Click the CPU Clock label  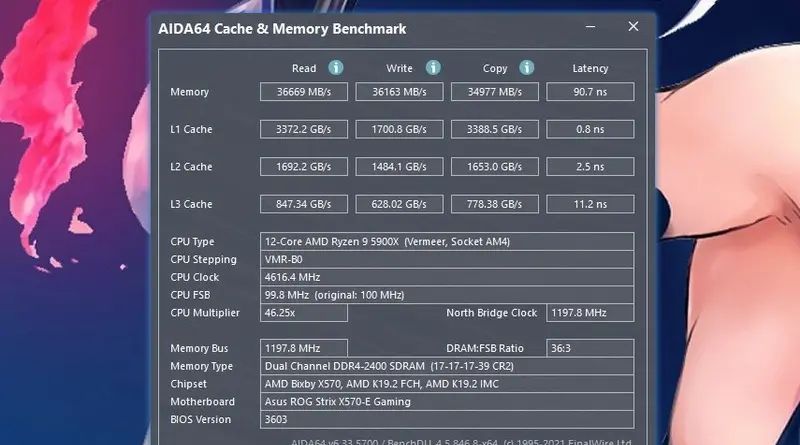click(x=194, y=277)
